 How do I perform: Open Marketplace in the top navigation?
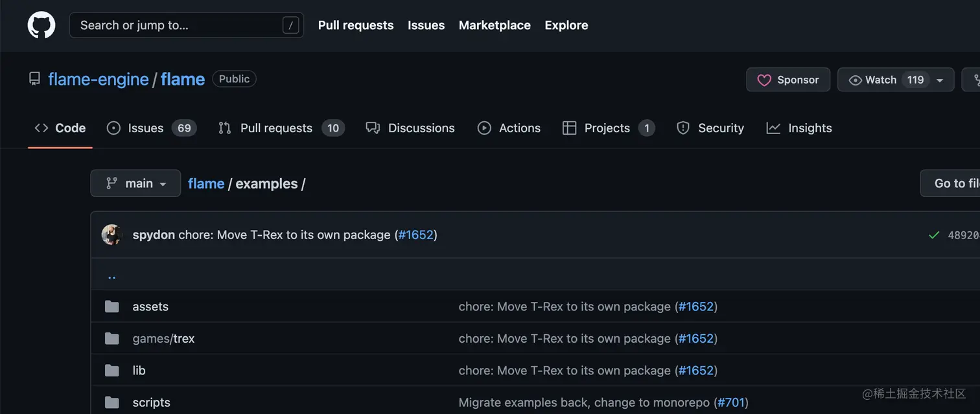pos(495,25)
